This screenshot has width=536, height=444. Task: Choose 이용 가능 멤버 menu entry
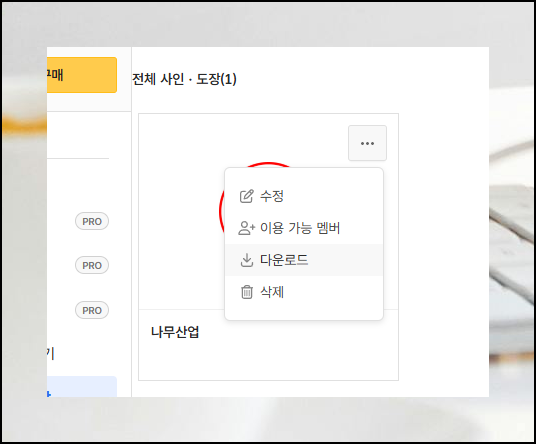pos(304,228)
